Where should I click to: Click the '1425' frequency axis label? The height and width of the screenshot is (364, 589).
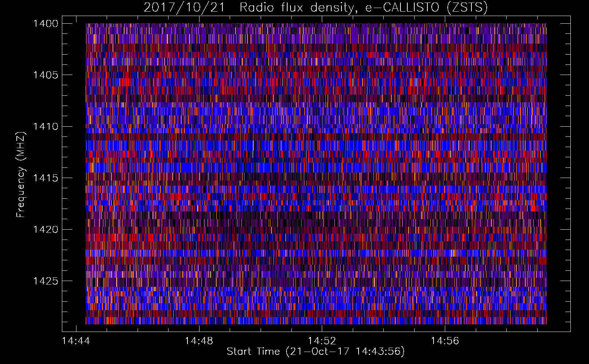pos(46,281)
